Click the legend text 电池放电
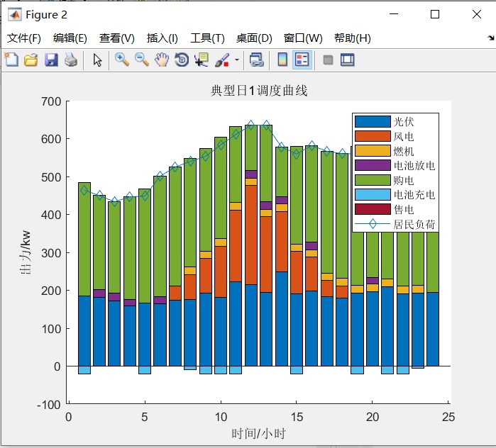 [414, 165]
